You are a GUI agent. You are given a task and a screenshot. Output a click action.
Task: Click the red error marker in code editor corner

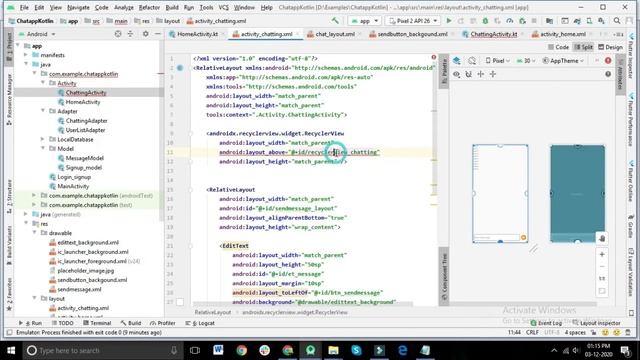[x=433, y=57]
